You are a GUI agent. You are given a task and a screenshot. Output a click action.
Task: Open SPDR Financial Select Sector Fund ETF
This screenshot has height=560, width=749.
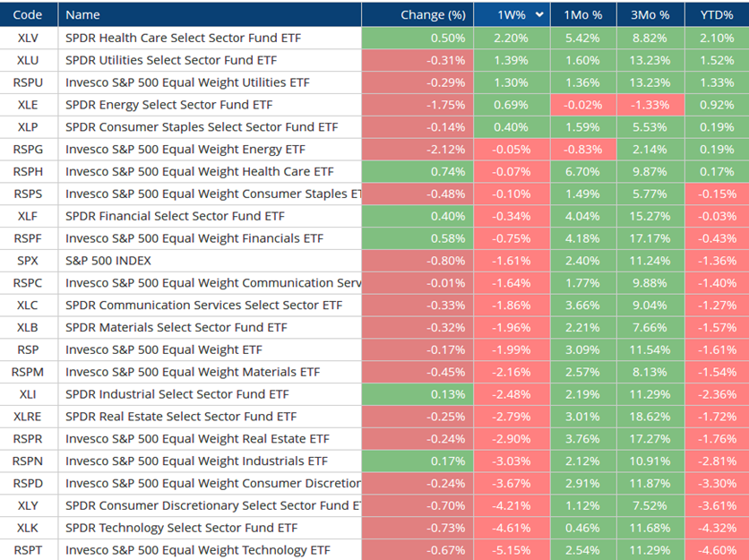(175, 217)
